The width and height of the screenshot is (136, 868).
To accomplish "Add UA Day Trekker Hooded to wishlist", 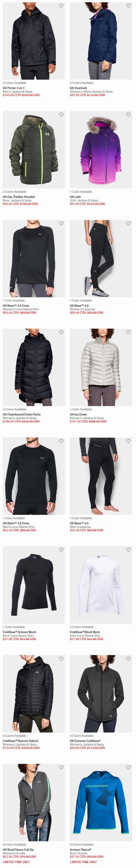I will (x=61, y=115).
